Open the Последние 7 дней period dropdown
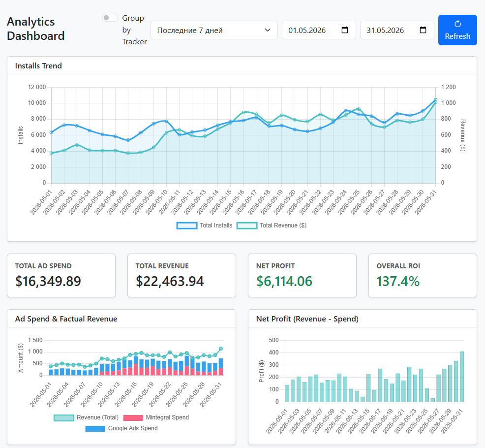 click(214, 30)
